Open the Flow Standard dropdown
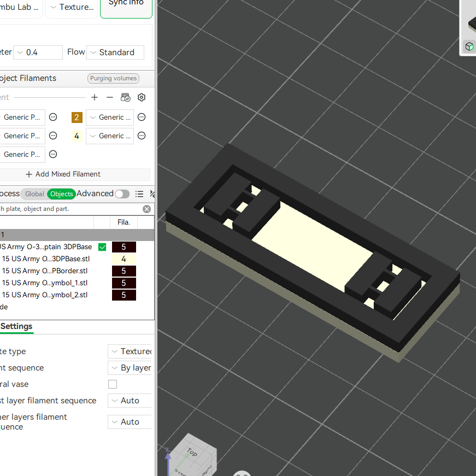 tap(115, 52)
